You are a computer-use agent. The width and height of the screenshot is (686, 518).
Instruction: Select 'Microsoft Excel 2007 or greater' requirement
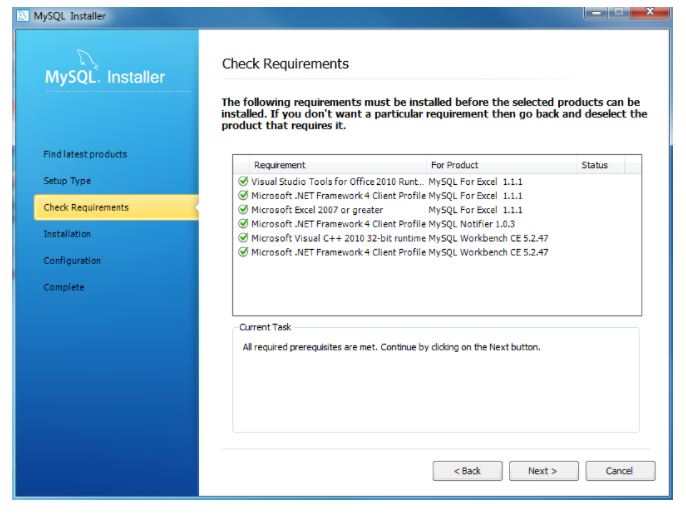point(317,210)
